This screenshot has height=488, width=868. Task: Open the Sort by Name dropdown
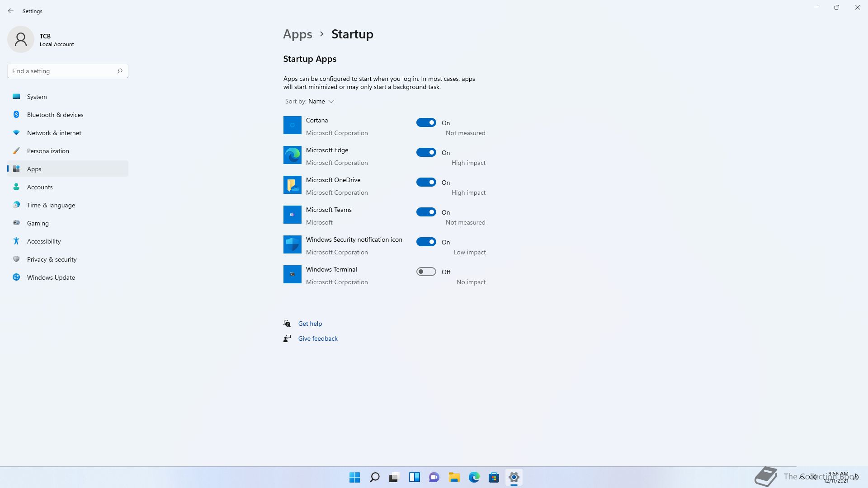click(321, 101)
